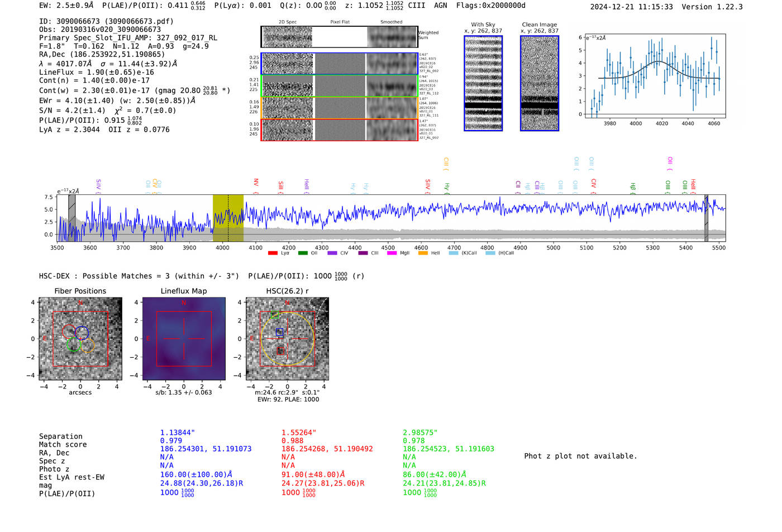Select the red-bordered 2D fiber spectrum row
782x532 pixels.
[x=340, y=130]
